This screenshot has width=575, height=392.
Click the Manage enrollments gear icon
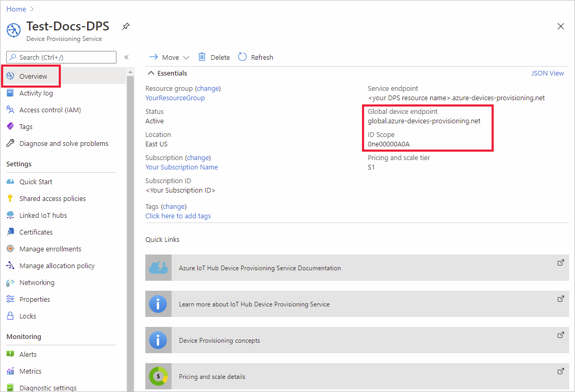10,249
